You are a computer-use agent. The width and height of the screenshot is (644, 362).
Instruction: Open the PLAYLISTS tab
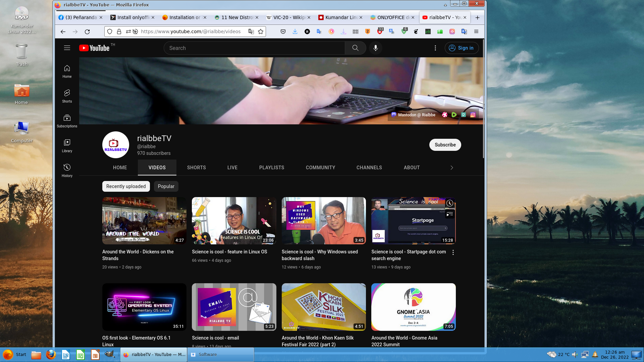pyautogui.click(x=272, y=168)
